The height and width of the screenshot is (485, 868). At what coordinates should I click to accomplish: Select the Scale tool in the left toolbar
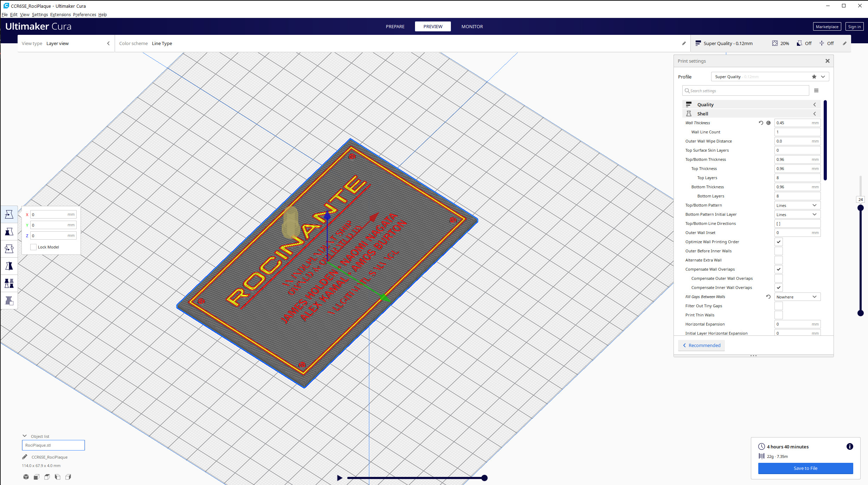click(x=9, y=232)
